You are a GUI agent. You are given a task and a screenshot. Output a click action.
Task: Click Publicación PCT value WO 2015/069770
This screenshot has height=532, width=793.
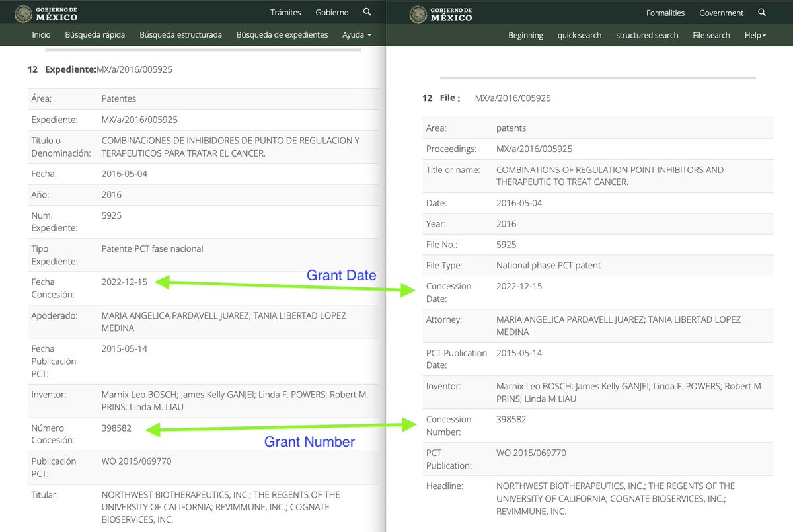pyautogui.click(x=137, y=461)
